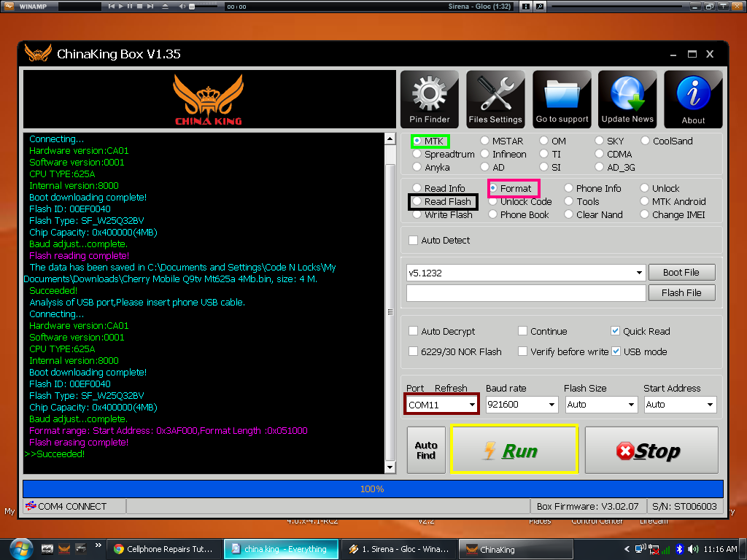Screen dimensions: 747x560
Task: Switch to Sirena - Gloc Winamp taskbar window
Action: click(399, 549)
